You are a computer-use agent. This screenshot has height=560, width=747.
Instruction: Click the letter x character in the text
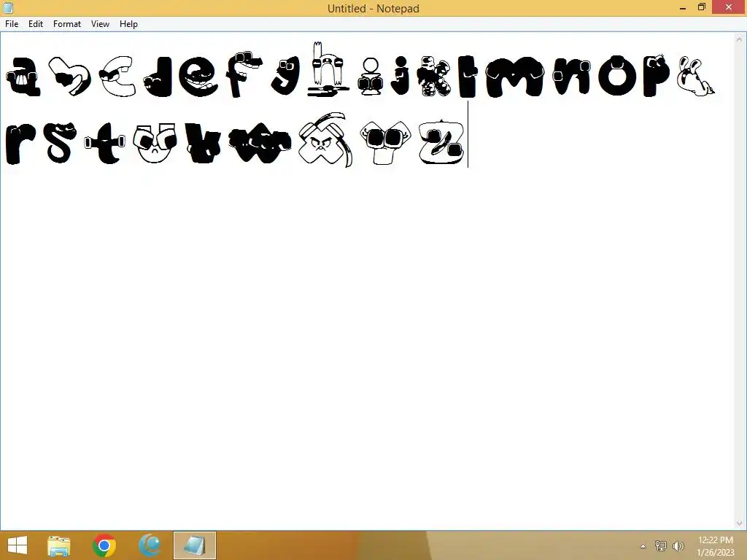point(326,140)
